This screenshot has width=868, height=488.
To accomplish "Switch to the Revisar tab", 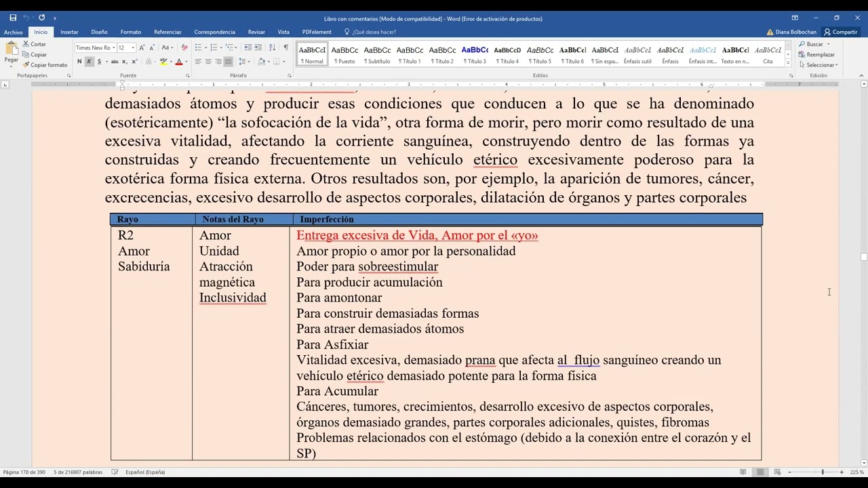I will click(x=256, y=32).
